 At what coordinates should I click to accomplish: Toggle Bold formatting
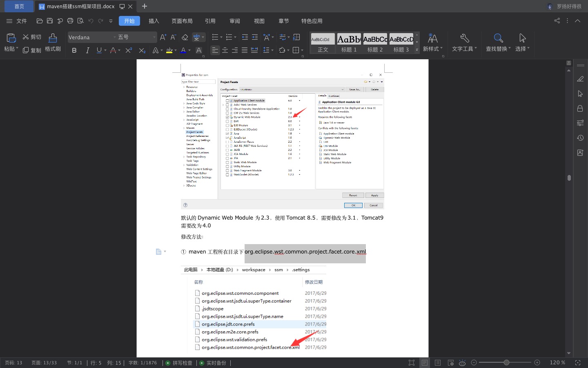74,50
